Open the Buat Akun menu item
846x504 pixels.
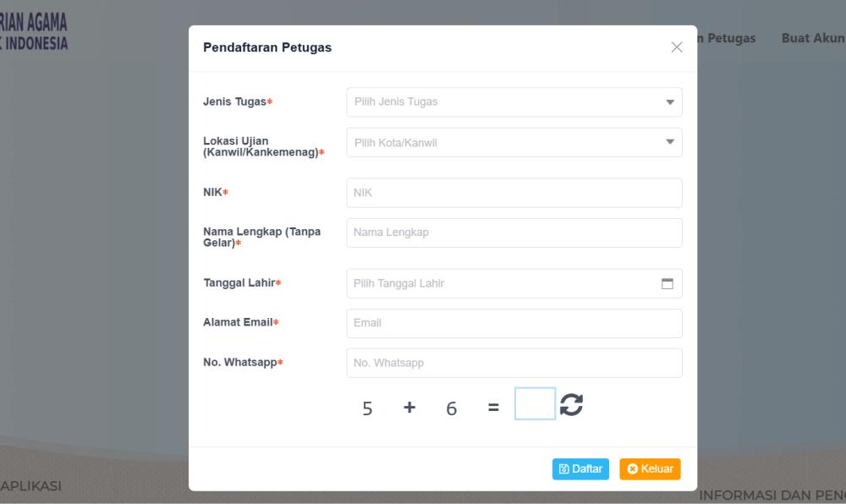coord(814,38)
